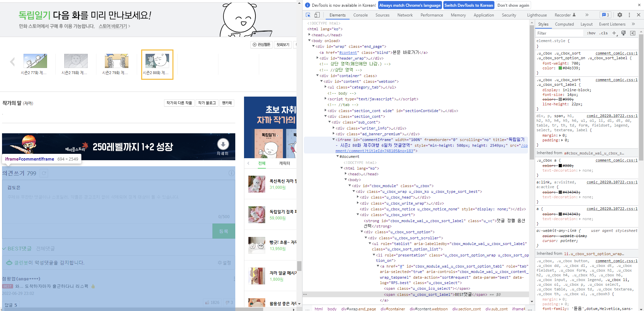Collapse the commentIframe iframe node
Viewport: 644px width, 311px height.
(333, 139)
